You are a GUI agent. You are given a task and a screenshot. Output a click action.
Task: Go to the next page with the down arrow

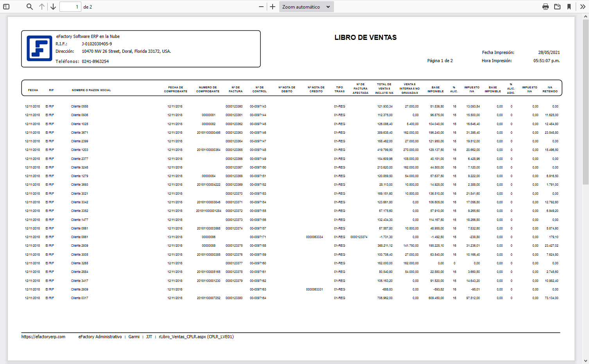[x=53, y=7]
